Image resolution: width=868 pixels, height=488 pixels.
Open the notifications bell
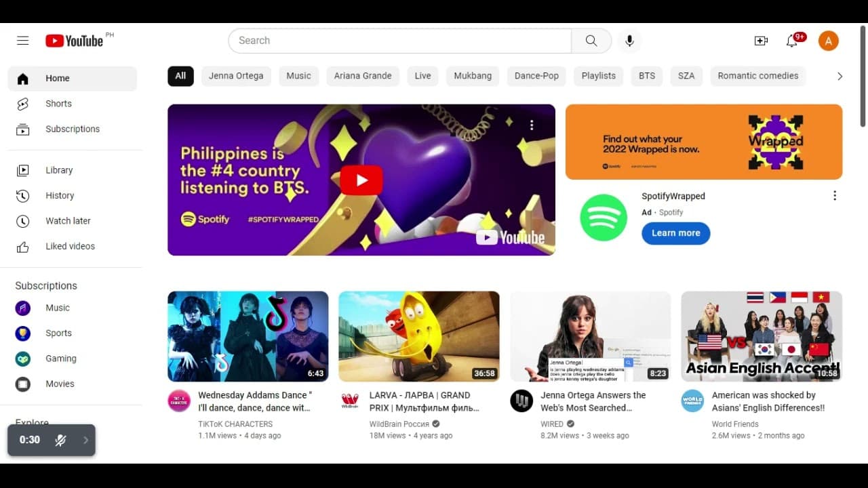tap(791, 41)
